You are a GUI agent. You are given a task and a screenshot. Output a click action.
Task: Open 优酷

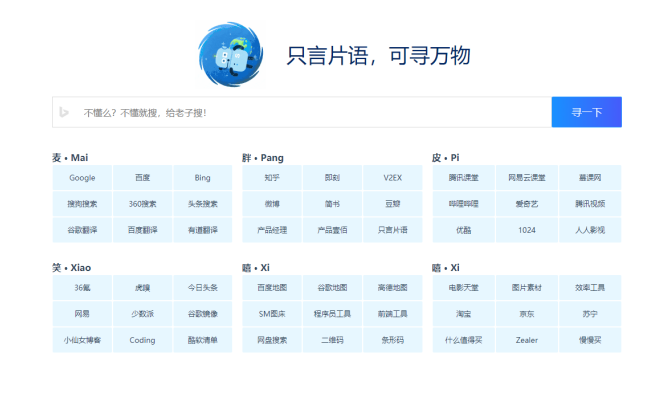(x=464, y=230)
